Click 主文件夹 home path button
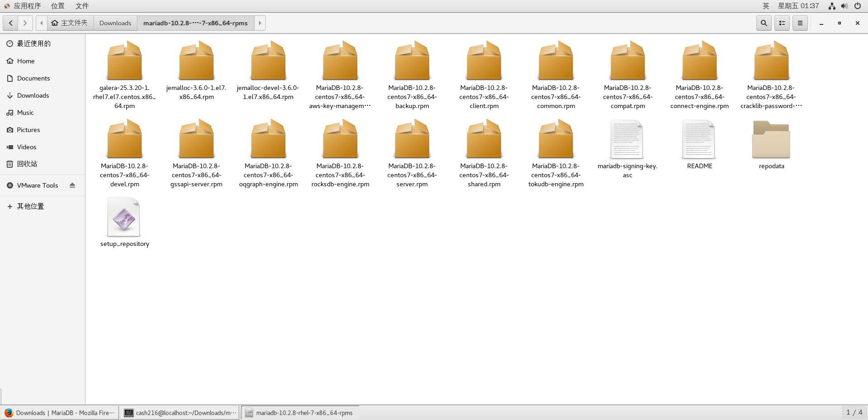Image resolution: width=868 pixels, height=420 pixels. coord(70,23)
